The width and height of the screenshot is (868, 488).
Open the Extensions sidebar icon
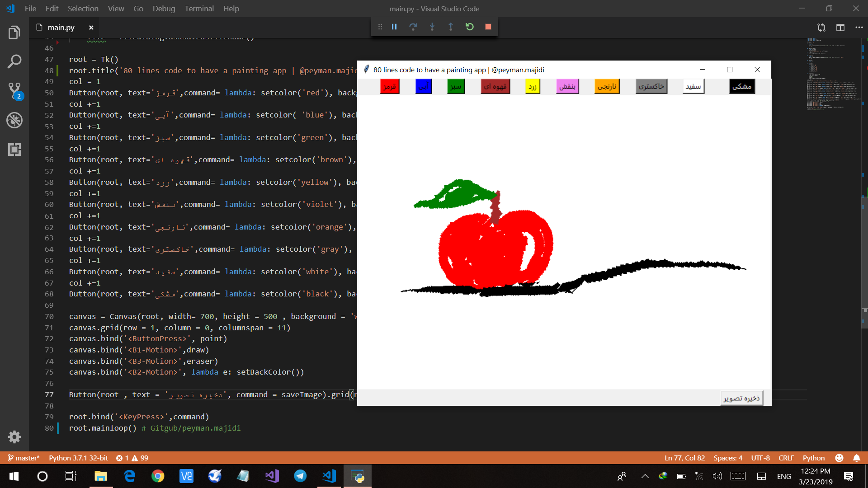[14, 150]
